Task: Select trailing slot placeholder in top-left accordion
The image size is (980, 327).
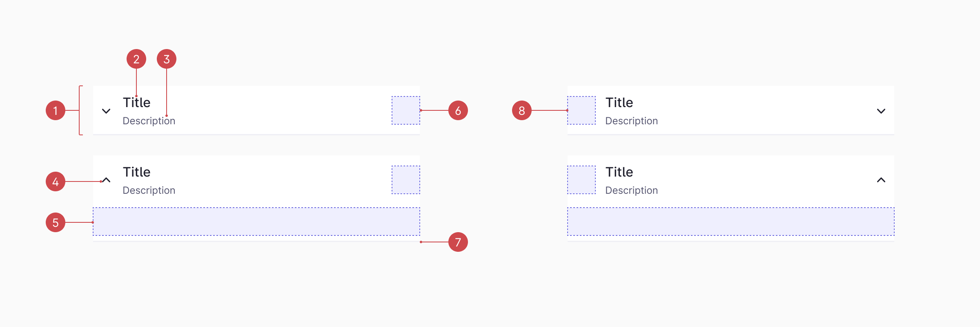Action: click(406, 110)
